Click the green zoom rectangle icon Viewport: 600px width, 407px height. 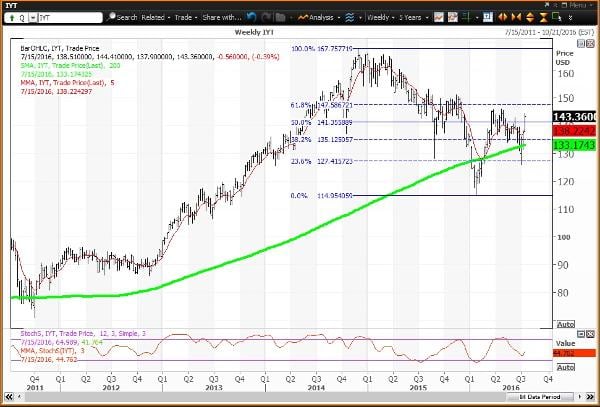(557, 17)
